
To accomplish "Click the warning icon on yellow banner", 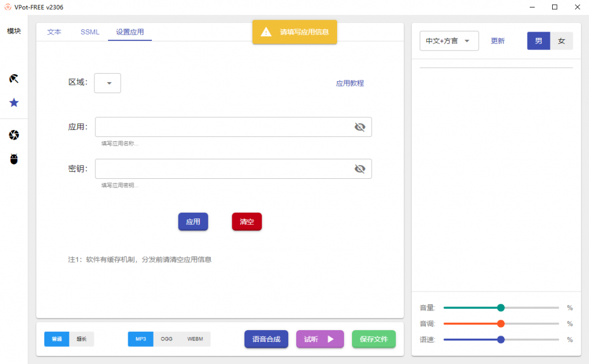I will [265, 32].
